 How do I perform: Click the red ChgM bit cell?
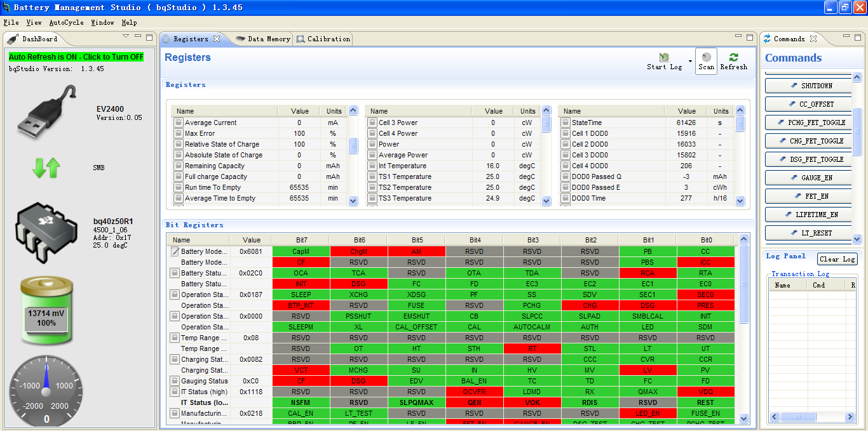359,251
